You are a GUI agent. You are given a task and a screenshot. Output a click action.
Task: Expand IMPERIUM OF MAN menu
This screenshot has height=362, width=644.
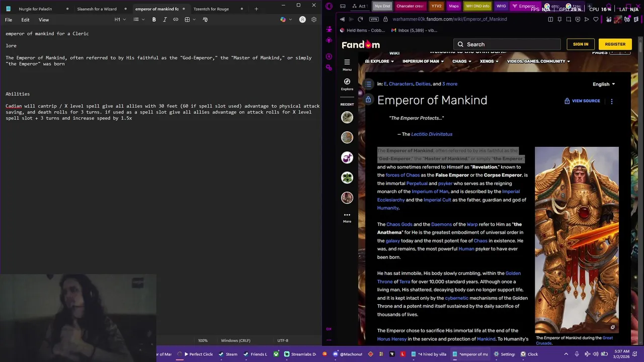(x=423, y=61)
